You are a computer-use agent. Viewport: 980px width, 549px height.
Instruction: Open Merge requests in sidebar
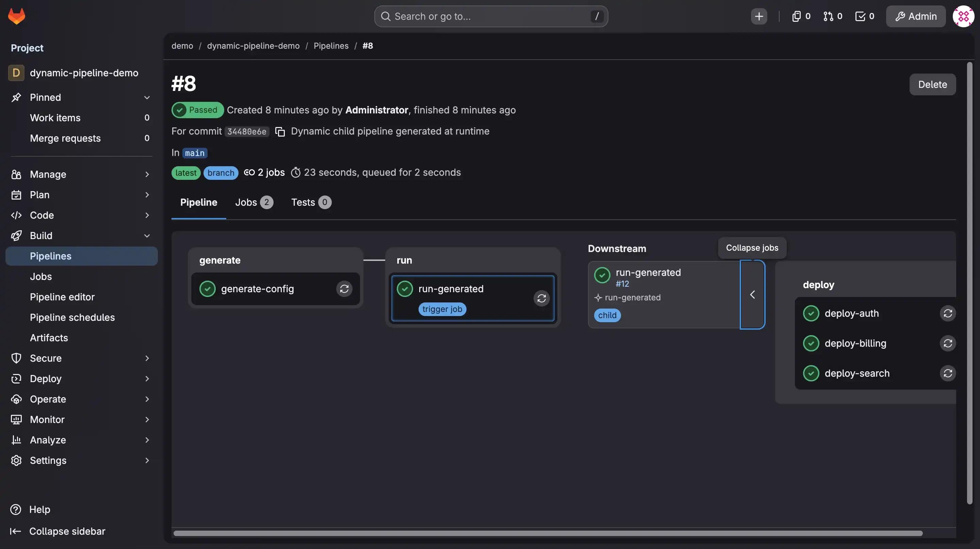(x=81, y=138)
